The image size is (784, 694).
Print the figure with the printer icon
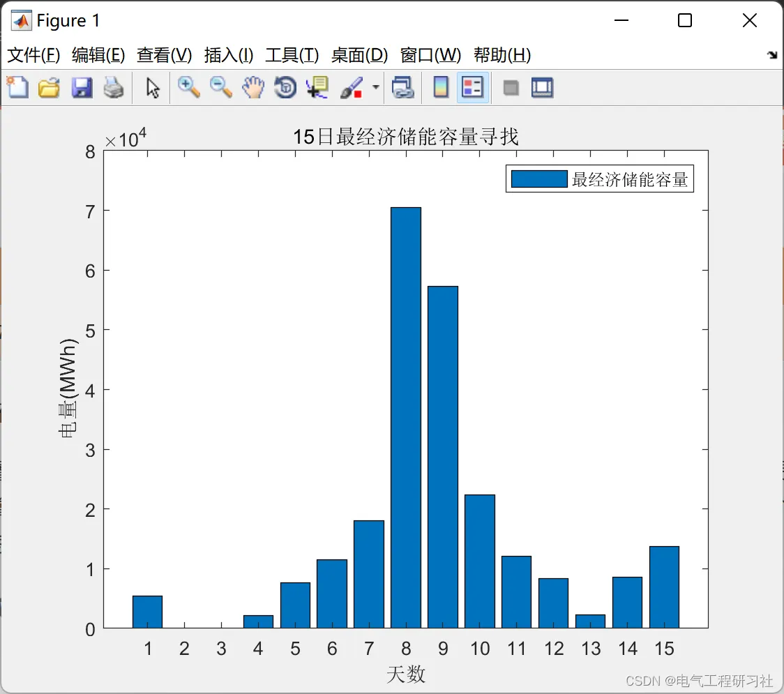(114, 87)
